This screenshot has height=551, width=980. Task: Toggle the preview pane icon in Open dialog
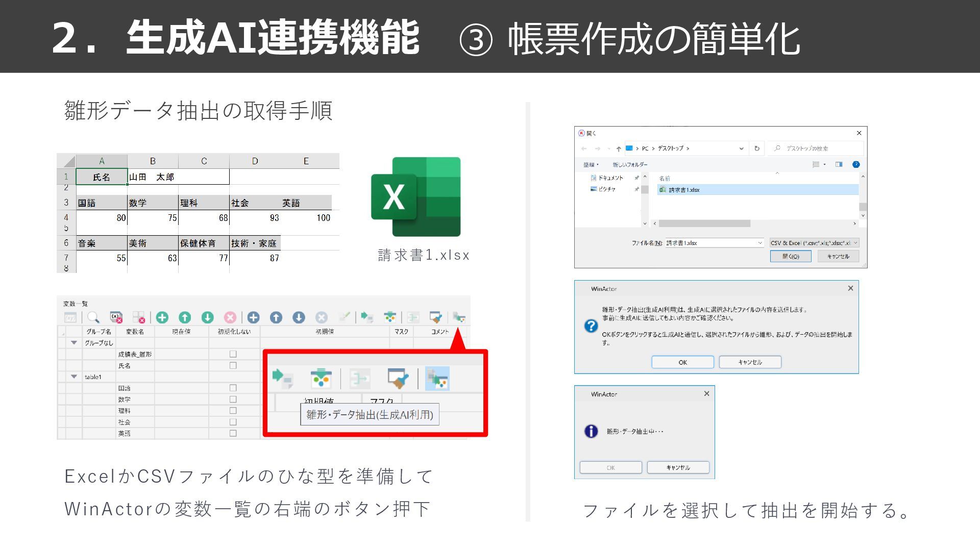[x=839, y=164]
